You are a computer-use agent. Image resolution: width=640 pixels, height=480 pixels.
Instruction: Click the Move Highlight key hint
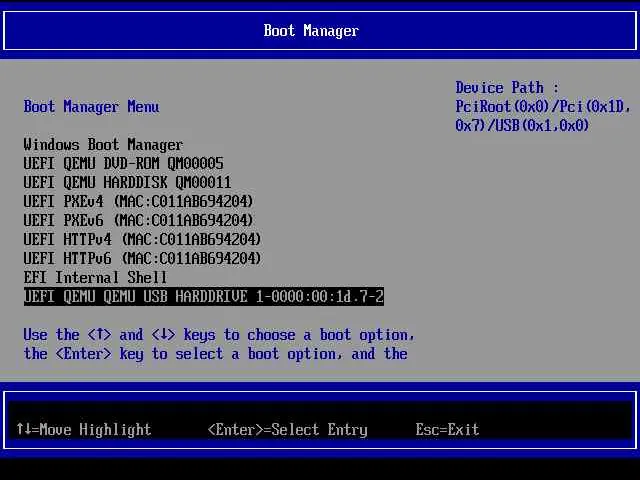pos(84,429)
